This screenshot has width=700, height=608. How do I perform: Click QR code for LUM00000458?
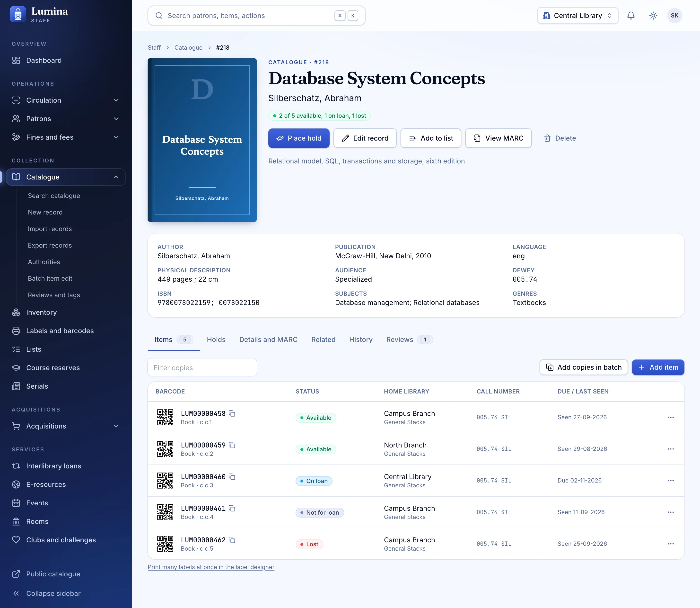pos(165,417)
